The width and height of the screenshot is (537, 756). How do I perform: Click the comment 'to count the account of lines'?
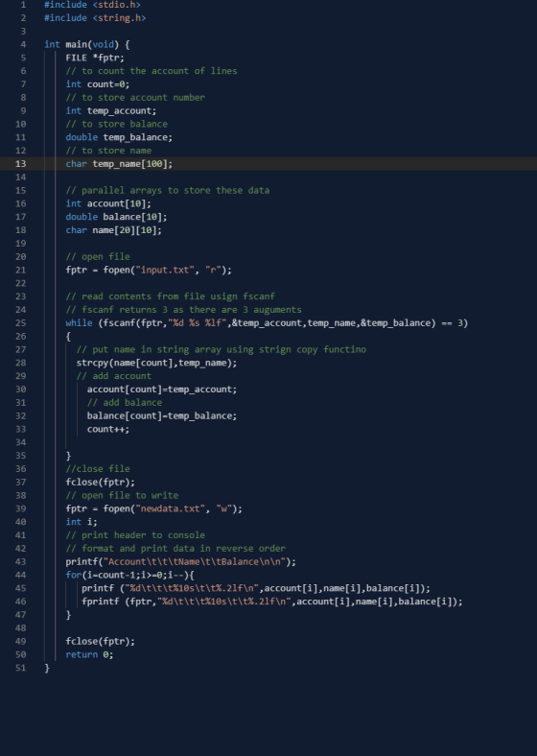pyautogui.click(x=152, y=71)
